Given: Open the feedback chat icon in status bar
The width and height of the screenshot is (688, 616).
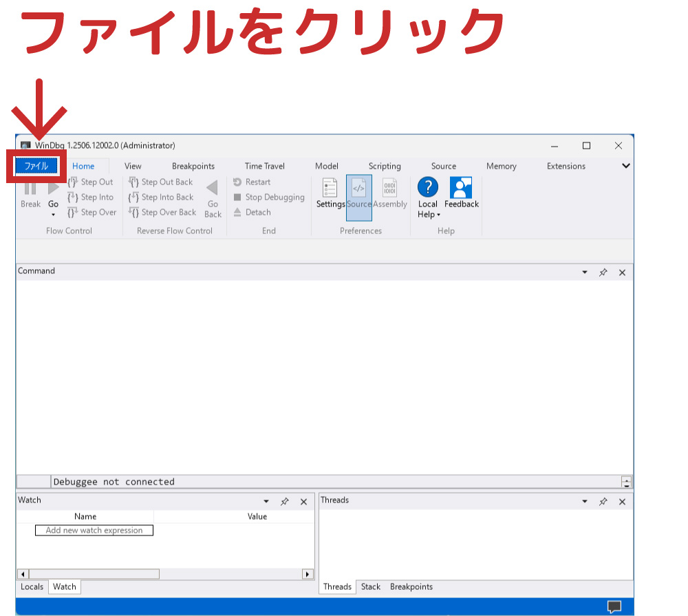Looking at the screenshot, I should (614, 606).
